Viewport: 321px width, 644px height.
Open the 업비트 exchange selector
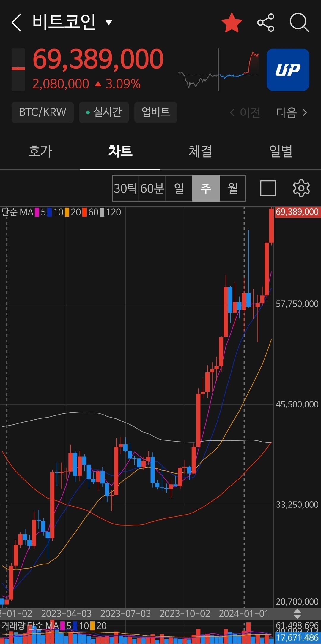tap(155, 112)
